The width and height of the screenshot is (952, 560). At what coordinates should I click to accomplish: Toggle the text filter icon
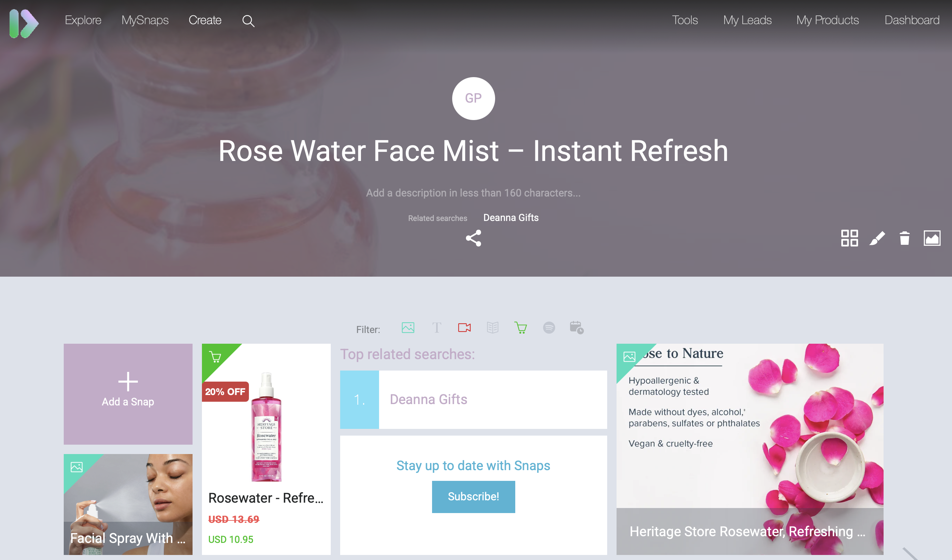point(436,327)
